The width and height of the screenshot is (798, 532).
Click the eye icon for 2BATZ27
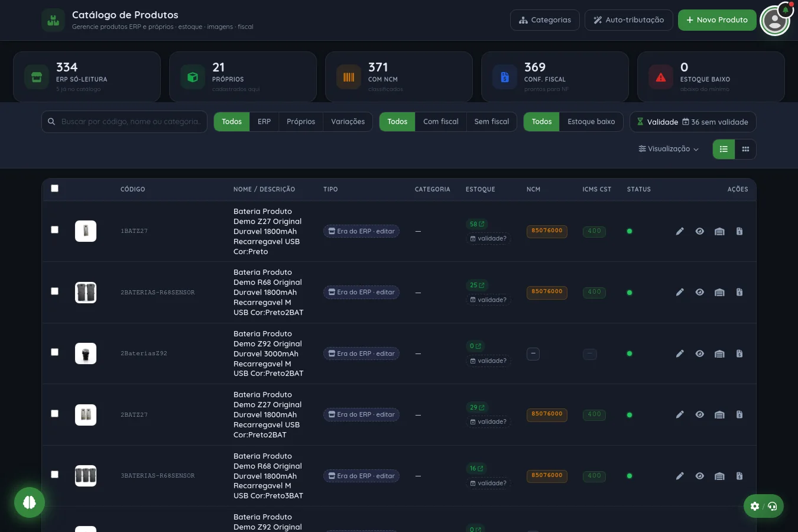pos(700,414)
